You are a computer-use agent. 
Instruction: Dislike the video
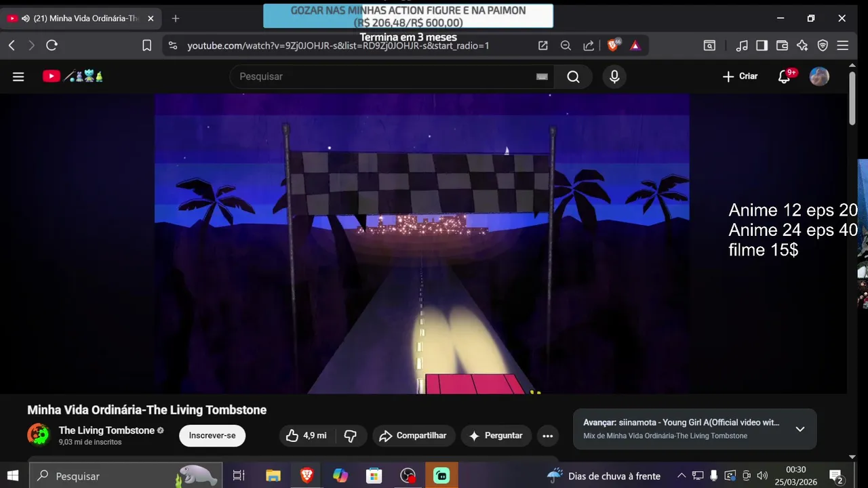(351, 436)
